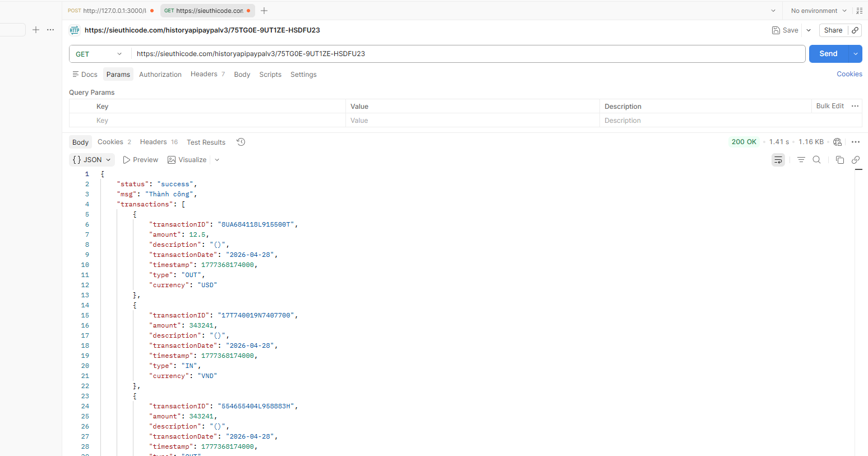Image resolution: width=868 pixels, height=456 pixels.
Task: Click the filter response icon
Action: (801, 160)
